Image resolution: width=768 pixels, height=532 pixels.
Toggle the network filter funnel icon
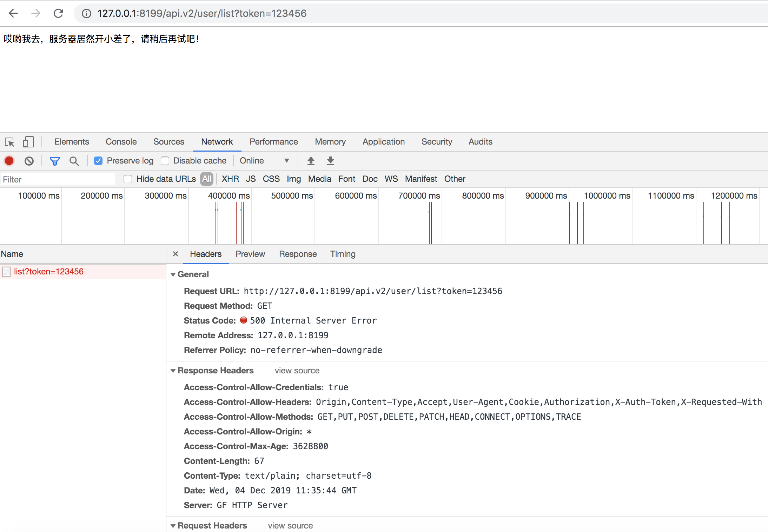[55, 161]
